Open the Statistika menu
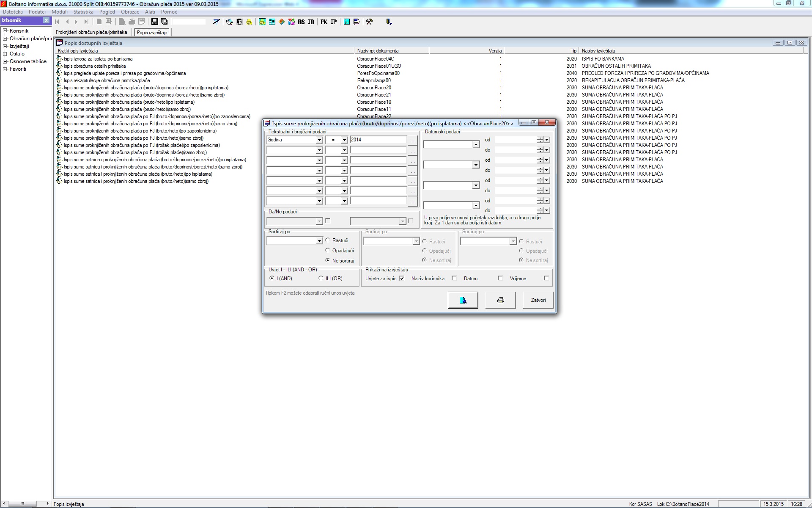 83,12
